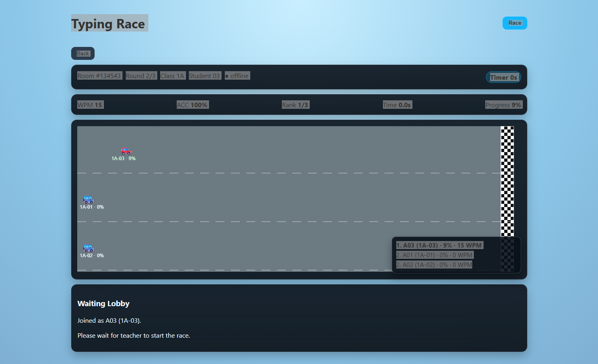
Task: Click the Waiting Lobby heading
Action: (104, 304)
